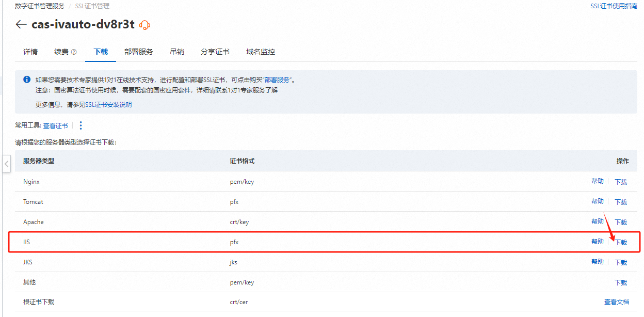This screenshot has width=644, height=317.
Task: Click the orange support headset icon
Action: tap(145, 25)
